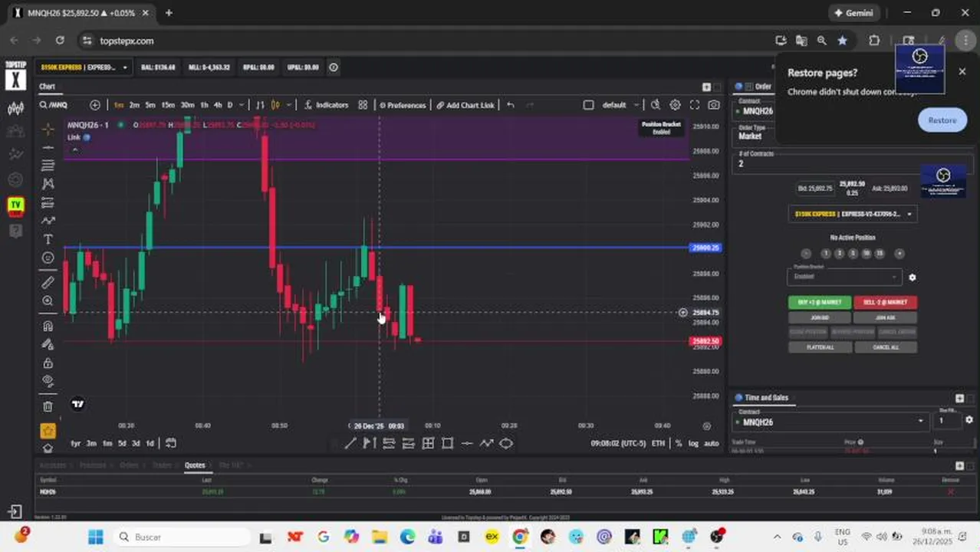The width and height of the screenshot is (980, 552).
Task: Click the JOIN BID button
Action: 820,317
